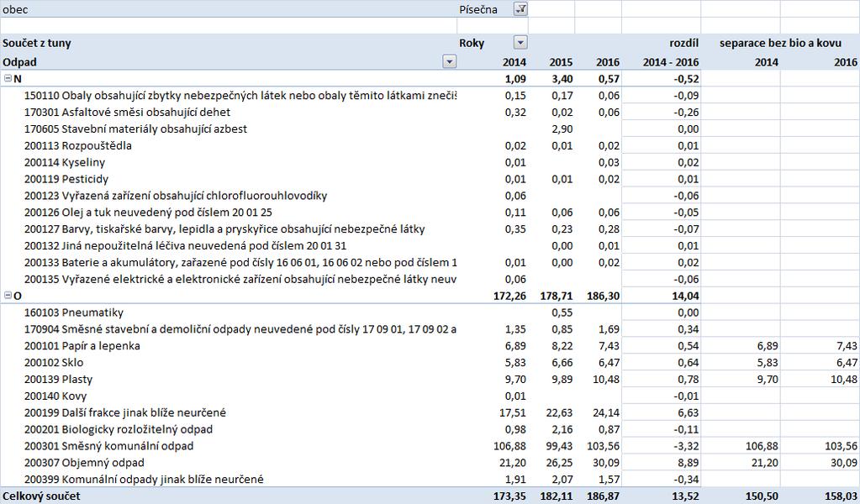Open the obec Písečna filter dropdown
The height and width of the screenshot is (504, 860).
520,9
